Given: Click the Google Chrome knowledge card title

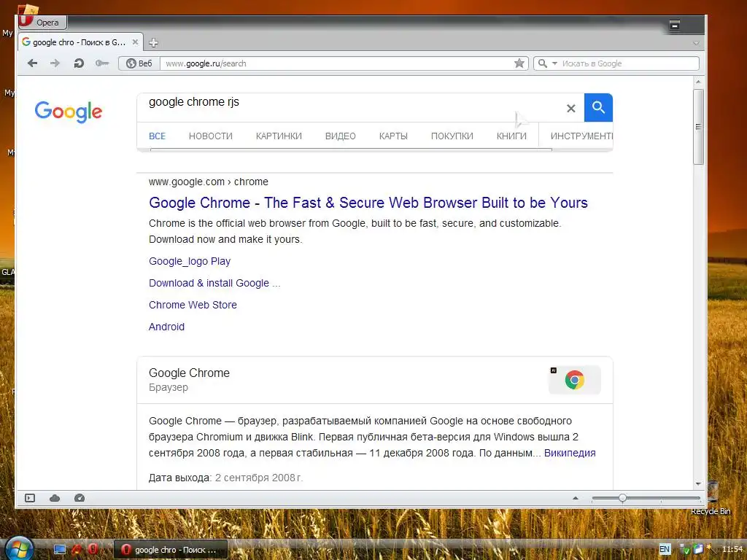Looking at the screenshot, I should [x=189, y=373].
